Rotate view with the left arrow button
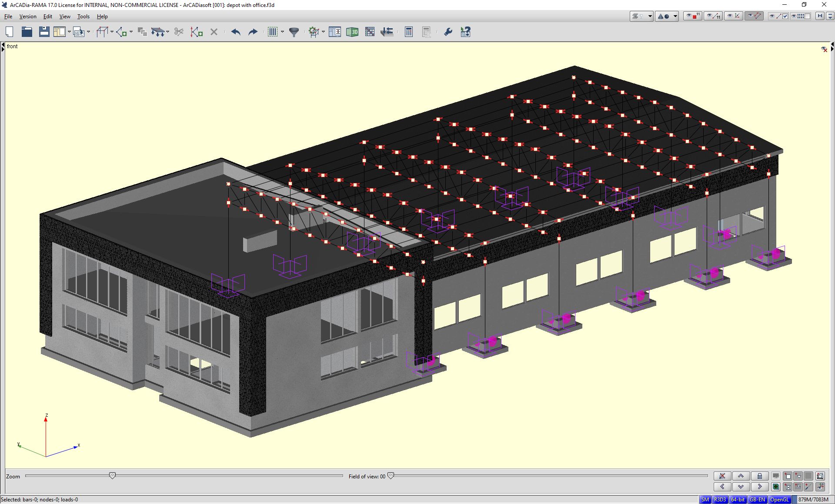 pos(722,487)
